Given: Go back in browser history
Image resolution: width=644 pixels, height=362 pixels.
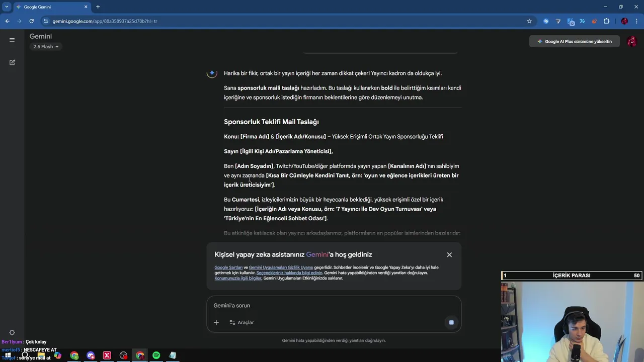Looking at the screenshot, I should [x=7, y=21].
